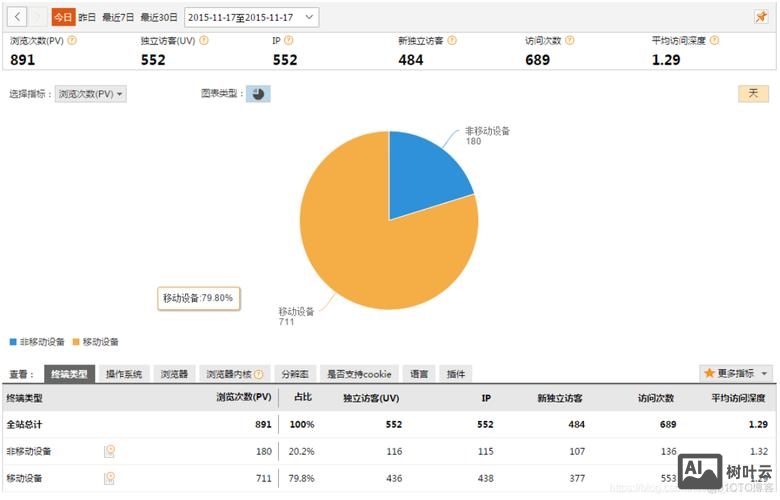780x500 pixels.
Task: Click the 79.8% share cell
Action: coord(301,478)
